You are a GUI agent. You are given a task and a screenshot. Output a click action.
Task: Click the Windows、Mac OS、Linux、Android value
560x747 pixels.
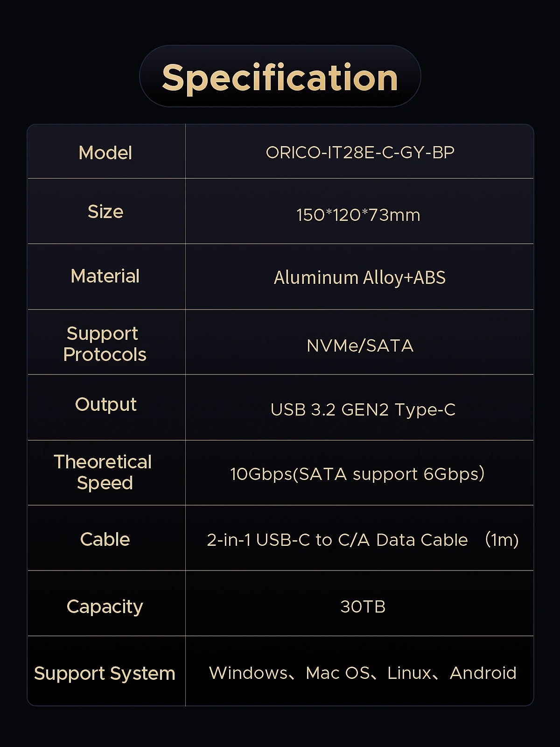(x=363, y=673)
